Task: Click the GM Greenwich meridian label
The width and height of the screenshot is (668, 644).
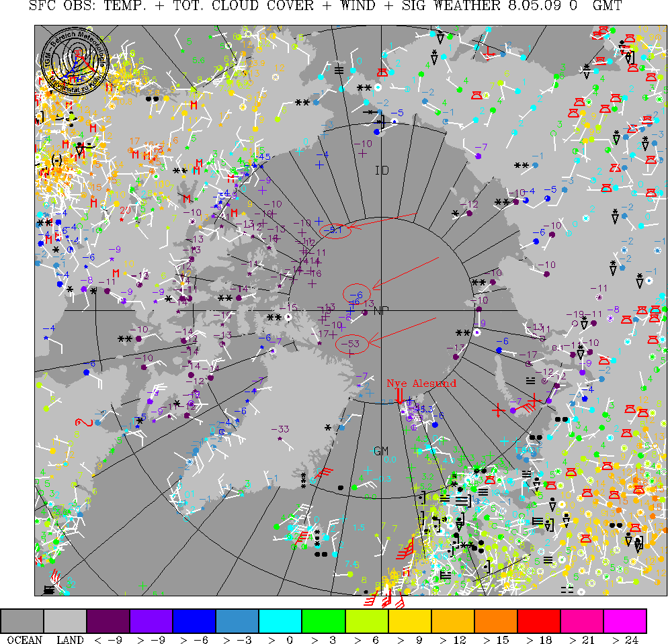Action: 381,451
